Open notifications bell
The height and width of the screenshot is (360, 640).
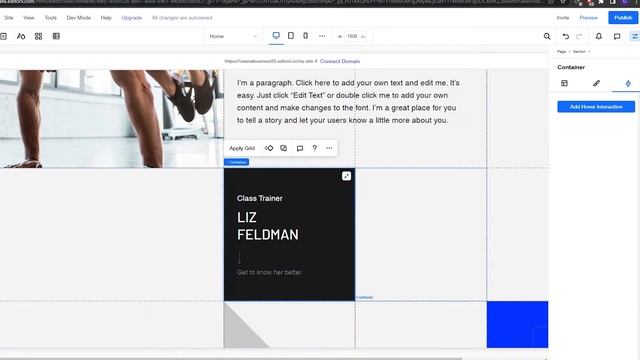click(599, 36)
